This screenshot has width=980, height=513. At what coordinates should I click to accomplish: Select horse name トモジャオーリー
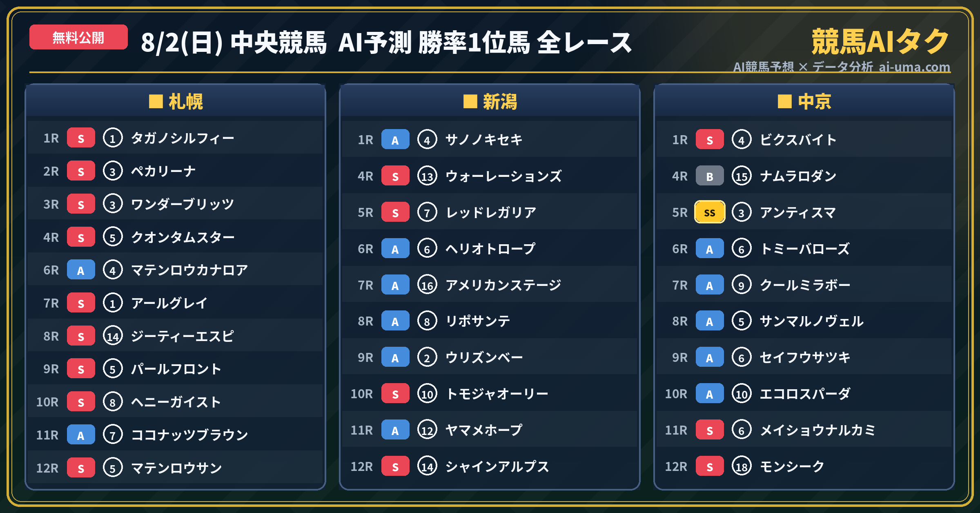[497, 394]
